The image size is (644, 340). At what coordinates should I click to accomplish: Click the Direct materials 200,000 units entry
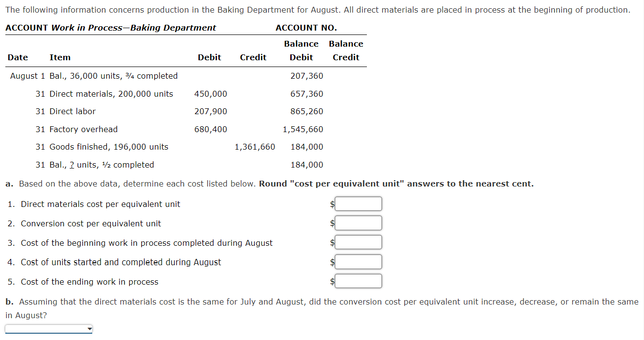(111, 94)
